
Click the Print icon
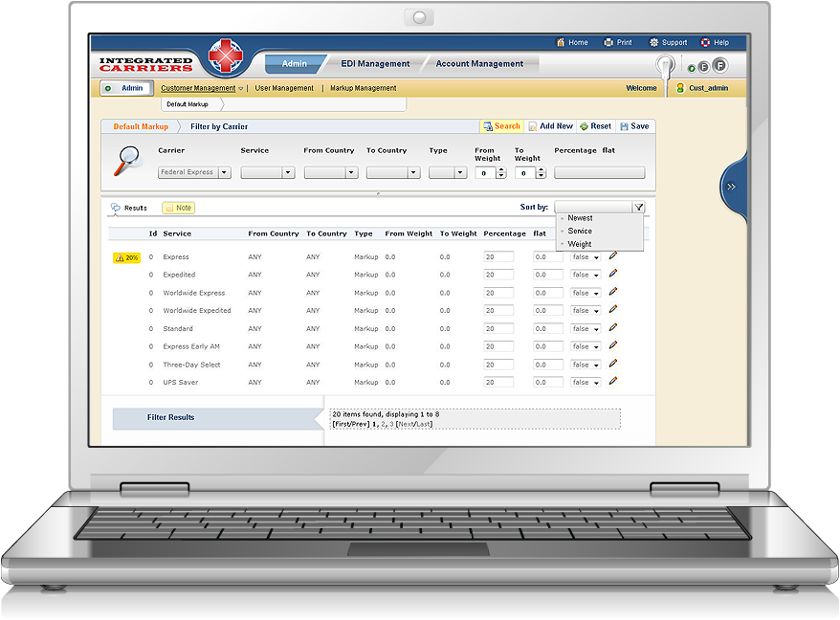(x=608, y=42)
